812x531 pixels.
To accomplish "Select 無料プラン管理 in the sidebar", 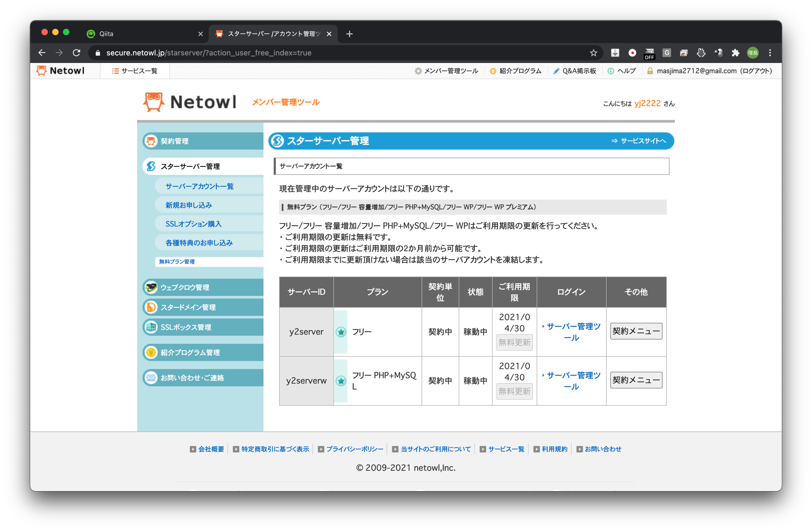I will (209, 261).
